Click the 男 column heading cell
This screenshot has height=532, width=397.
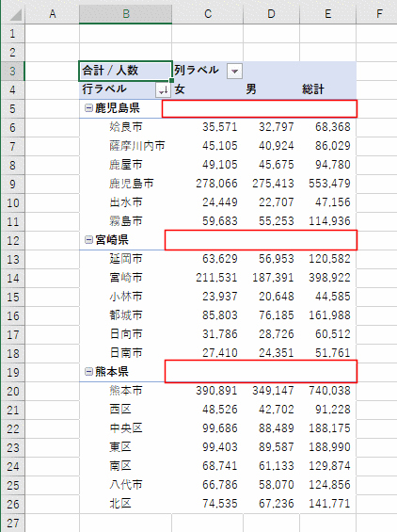coord(271,89)
